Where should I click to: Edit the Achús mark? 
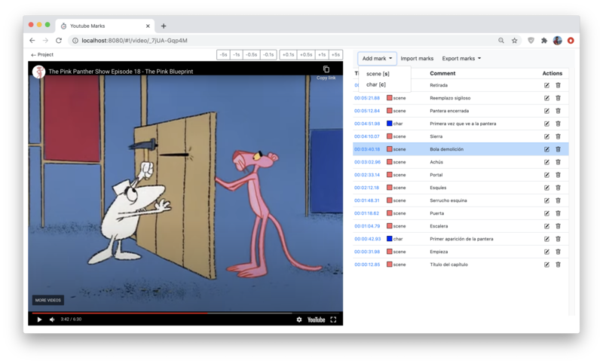point(546,162)
